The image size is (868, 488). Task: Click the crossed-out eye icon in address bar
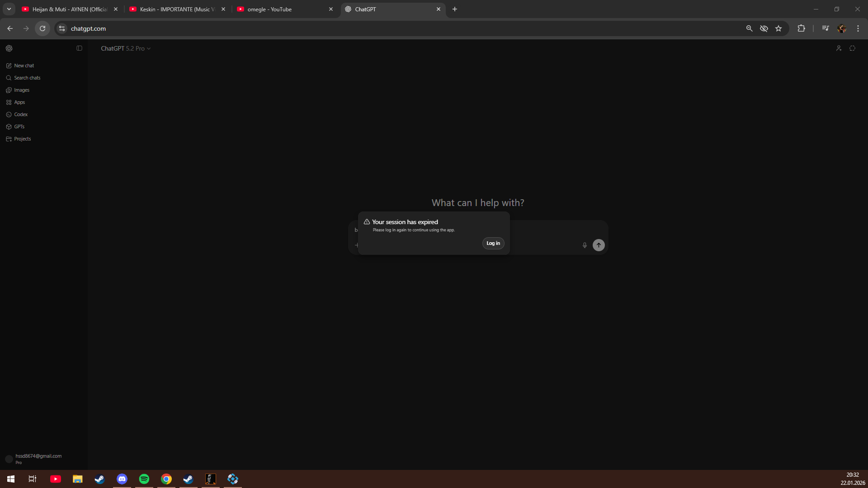[764, 28]
